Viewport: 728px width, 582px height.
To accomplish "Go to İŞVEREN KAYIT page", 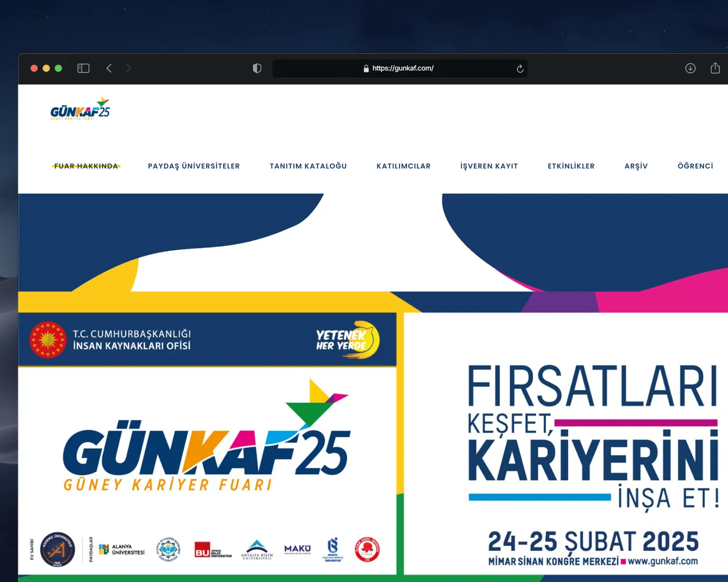I will point(489,166).
